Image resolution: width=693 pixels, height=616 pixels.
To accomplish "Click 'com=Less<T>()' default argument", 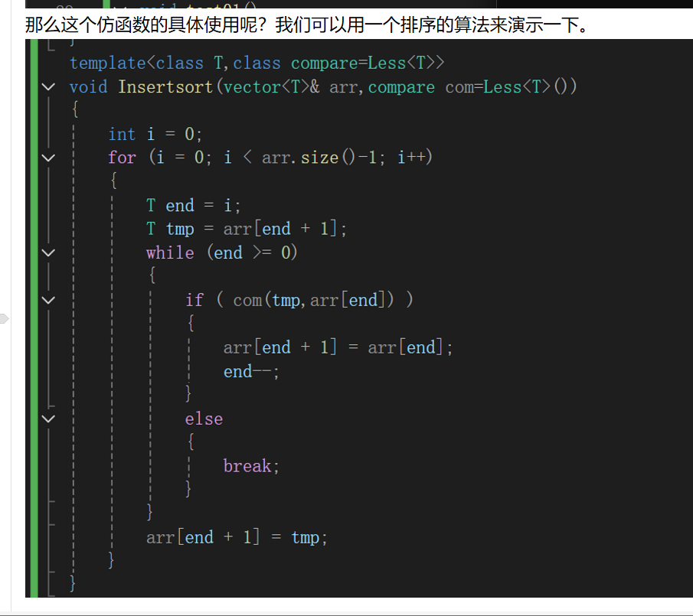I will [x=511, y=86].
